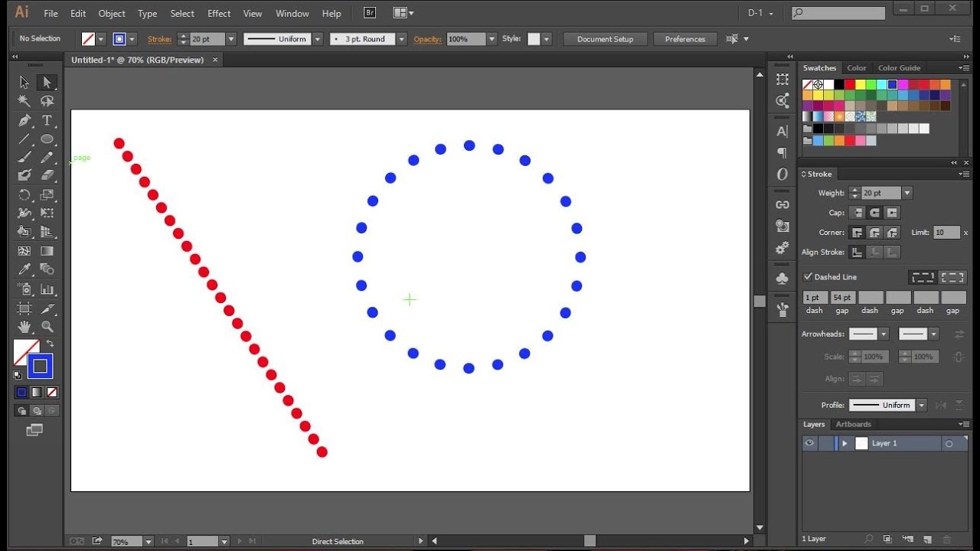Select the Pen tool

24,120
